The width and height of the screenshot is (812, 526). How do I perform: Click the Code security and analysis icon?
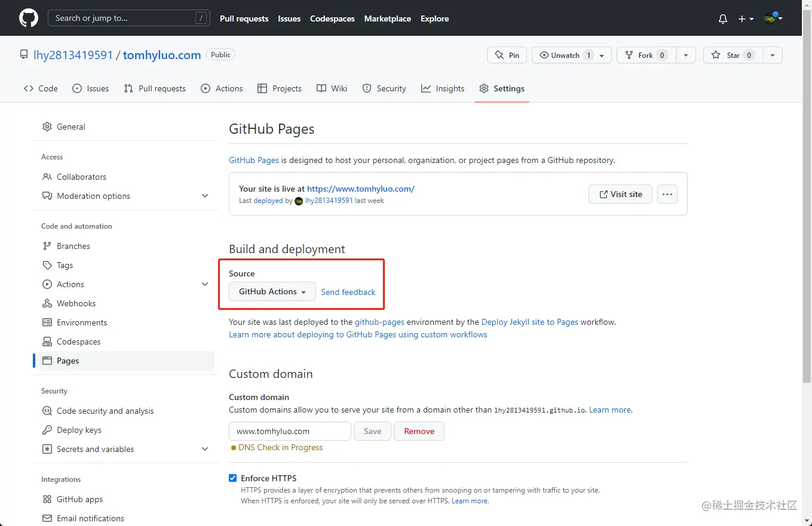pos(47,411)
